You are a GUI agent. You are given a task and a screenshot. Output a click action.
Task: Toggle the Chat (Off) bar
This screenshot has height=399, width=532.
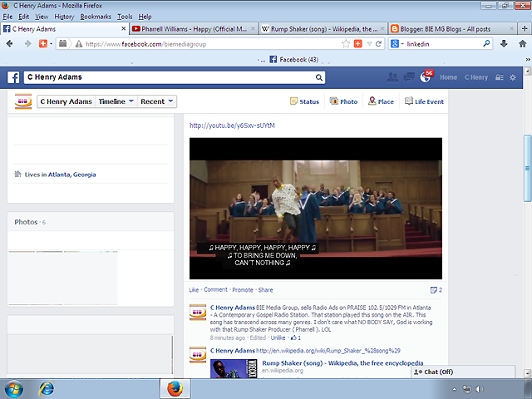pos(463,372)
